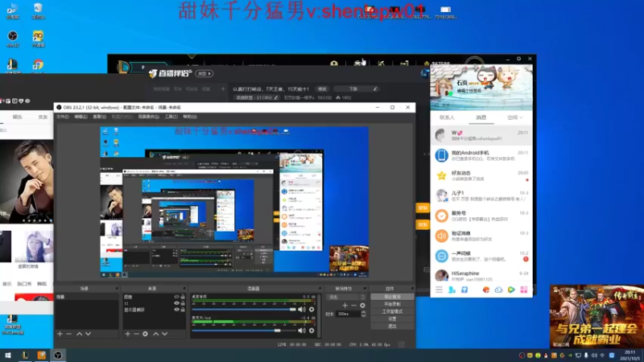
Task: Adjust transition duration stepper arrows
Action: coord(363,314)
